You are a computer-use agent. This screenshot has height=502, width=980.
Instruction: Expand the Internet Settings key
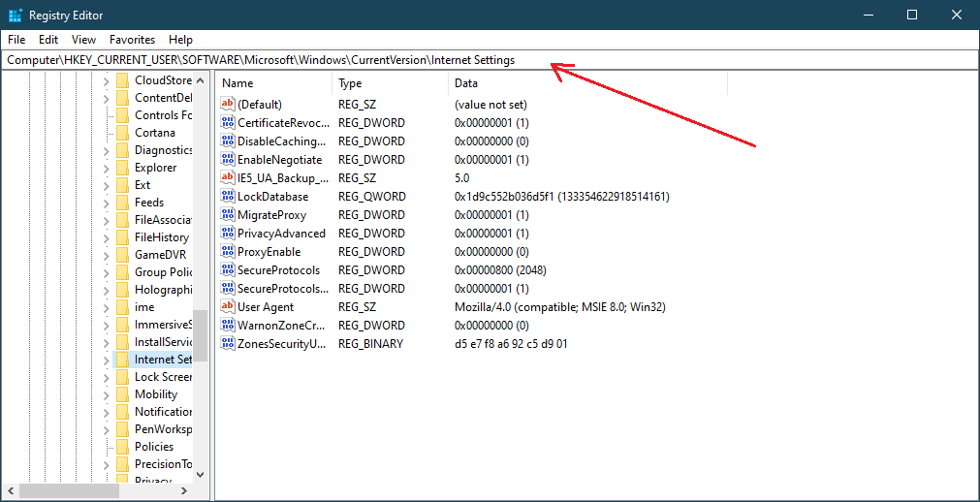pos(107,361)
